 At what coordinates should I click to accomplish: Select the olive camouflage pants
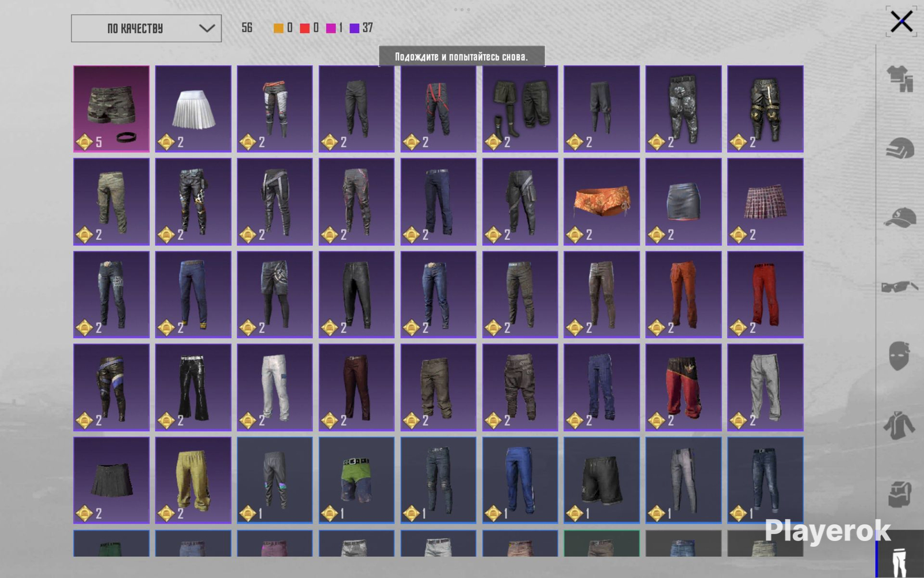(x=111, y=202)
